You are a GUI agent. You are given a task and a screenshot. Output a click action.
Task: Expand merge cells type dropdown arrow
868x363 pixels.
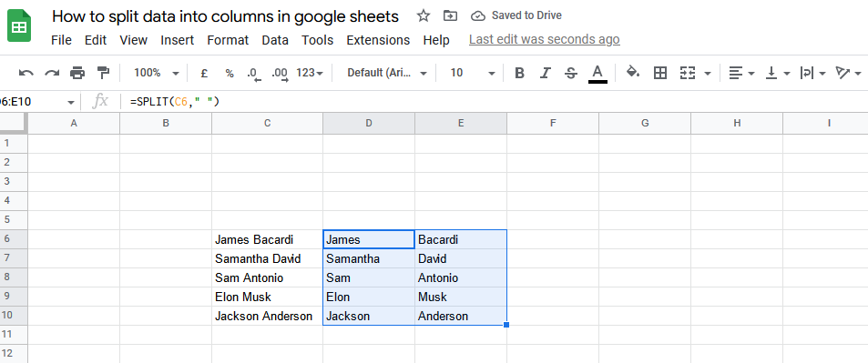(708, 73)
